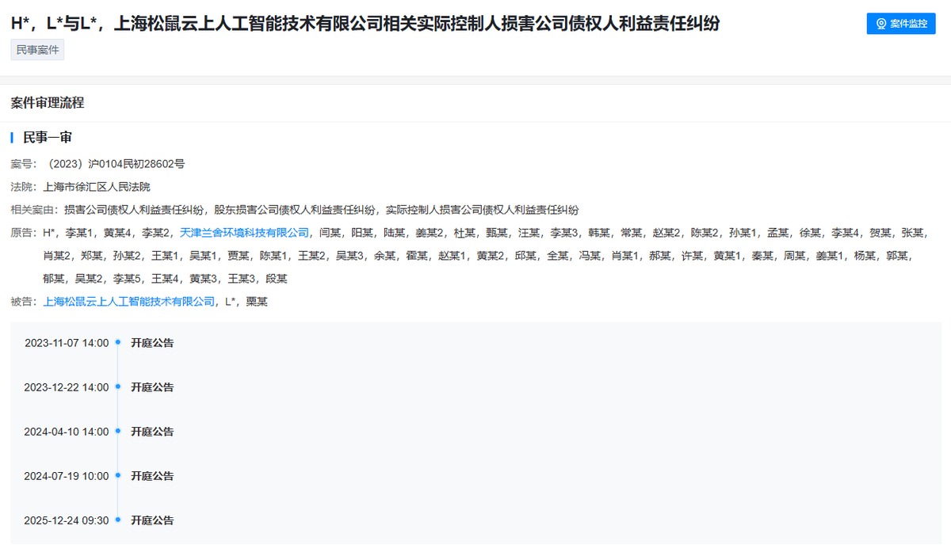Open 开庭公告 entry dated 2025-12-24
The width and height of the screenshot is (951, 560).
(152, 520)
